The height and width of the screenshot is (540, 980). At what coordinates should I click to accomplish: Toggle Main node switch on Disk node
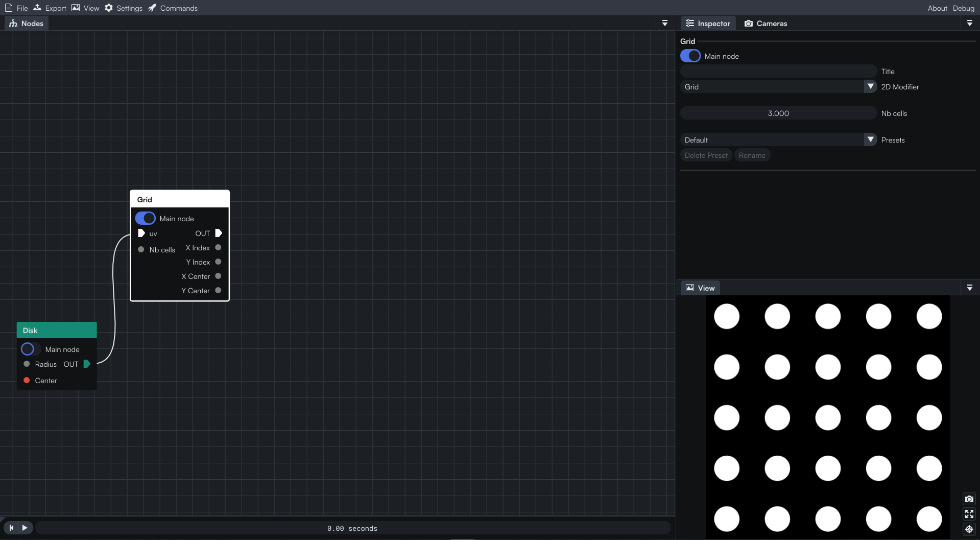31,349
